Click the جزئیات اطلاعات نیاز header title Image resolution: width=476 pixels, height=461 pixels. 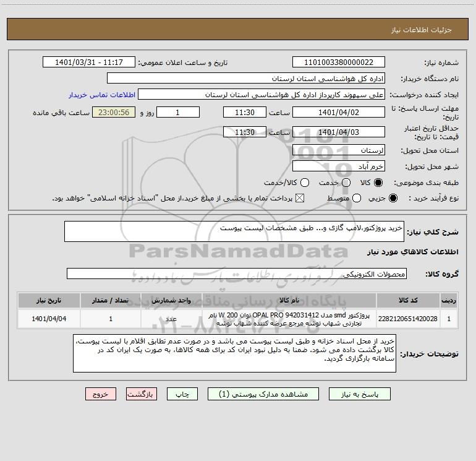point(422,30)
